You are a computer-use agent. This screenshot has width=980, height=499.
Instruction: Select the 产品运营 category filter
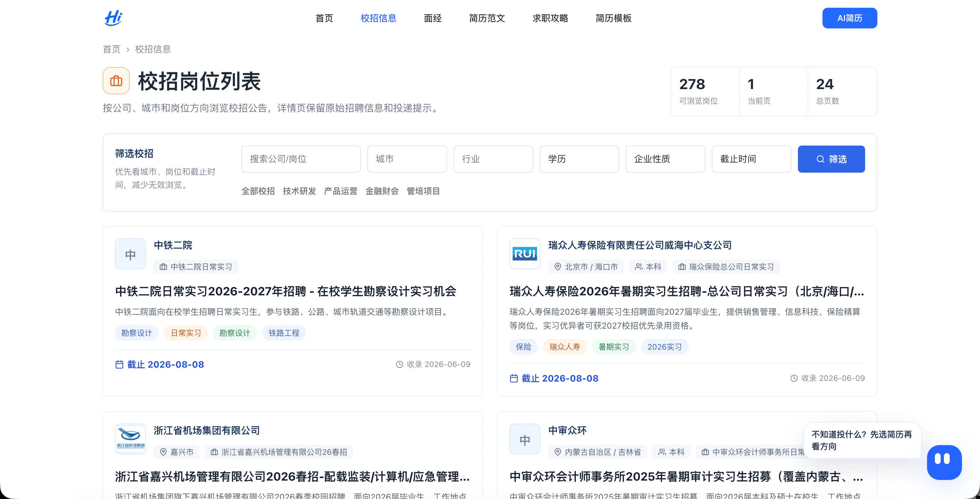(341, 191)
